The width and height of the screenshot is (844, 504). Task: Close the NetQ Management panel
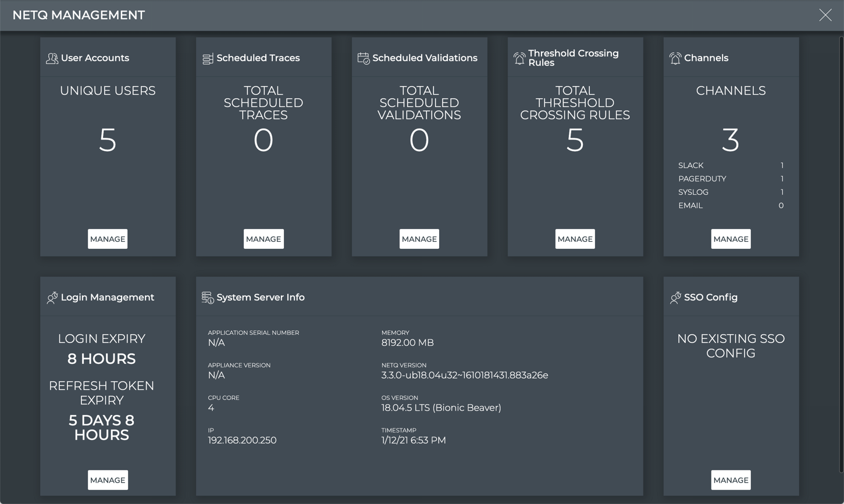click(x=825, y=15)
